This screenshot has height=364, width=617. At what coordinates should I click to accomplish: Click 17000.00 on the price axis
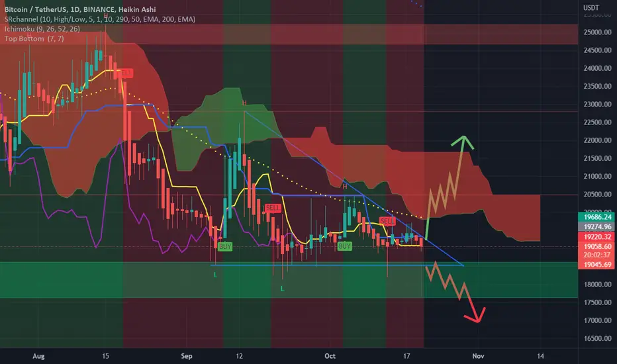(x=597, y=320)
